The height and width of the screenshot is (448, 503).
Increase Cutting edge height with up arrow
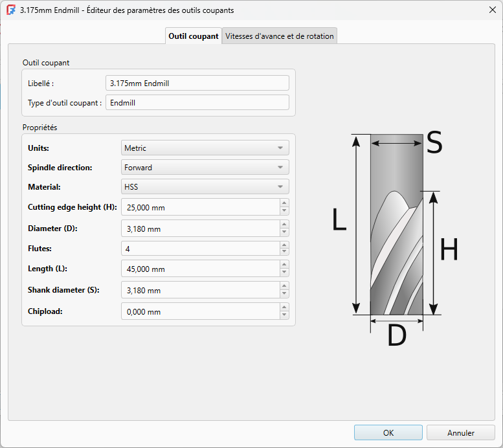pyautogui.click(x=284, y=203)
